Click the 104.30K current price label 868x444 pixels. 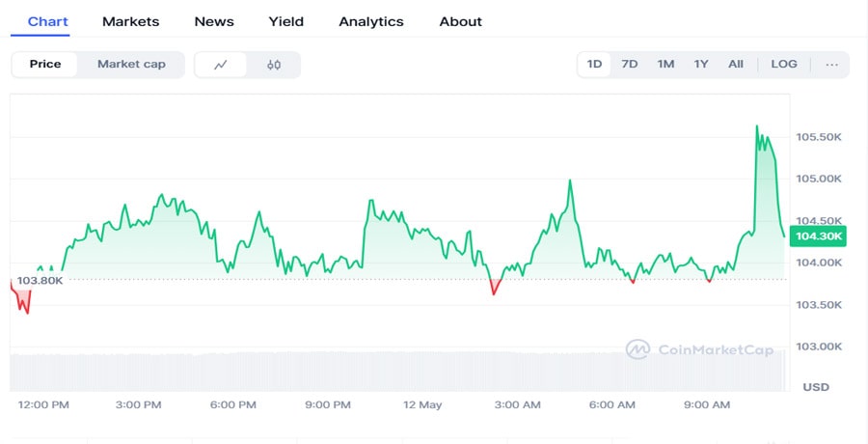(x=819, y=236)
